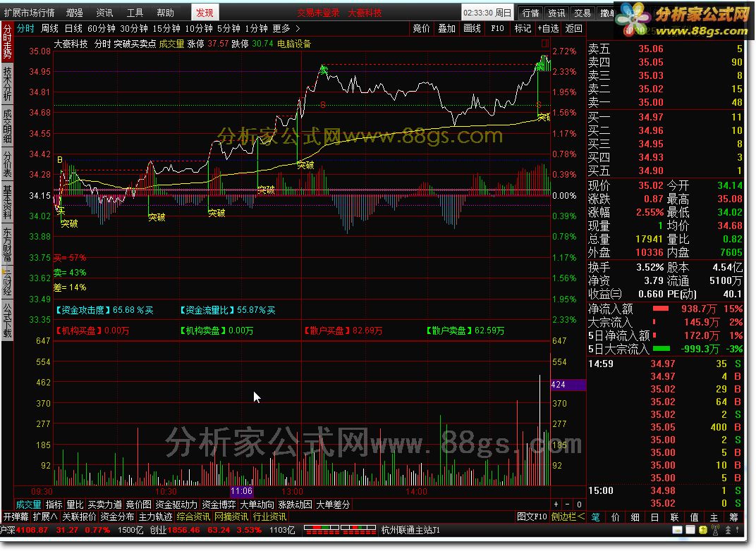Open the 关联报价 tab
Screen dimensions: 756x551
(79, 516)
